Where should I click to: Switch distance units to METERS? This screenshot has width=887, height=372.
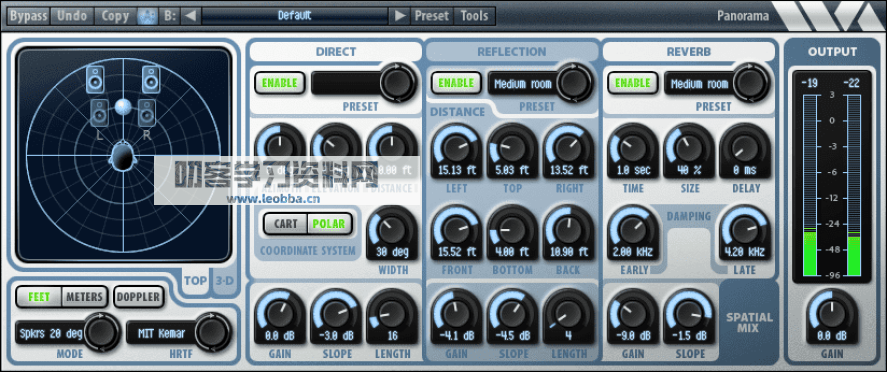pyautogui.click(x=84, y=297)
